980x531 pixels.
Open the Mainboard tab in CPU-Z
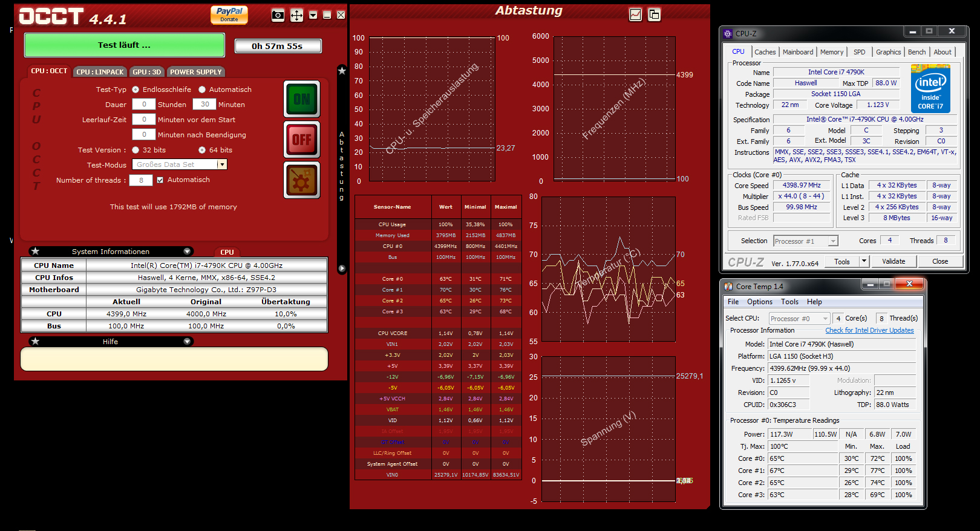tap(798, 52)
